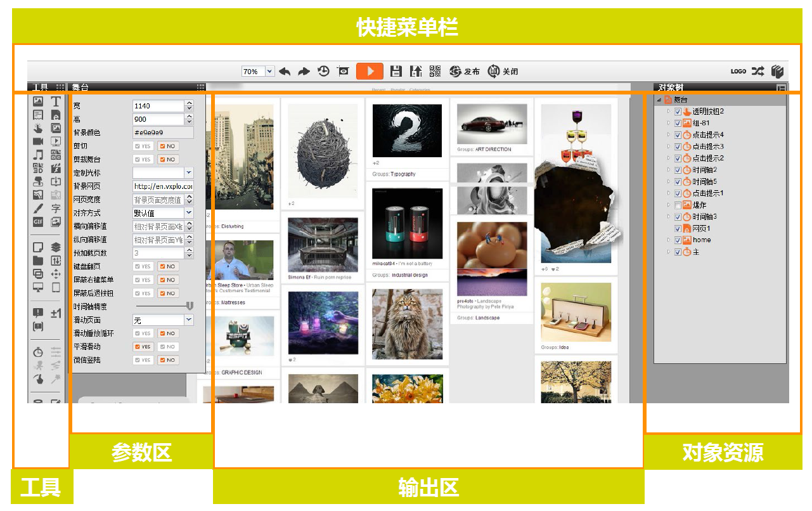
Task: Click the 发布 publish button
Action: (465, 72)
